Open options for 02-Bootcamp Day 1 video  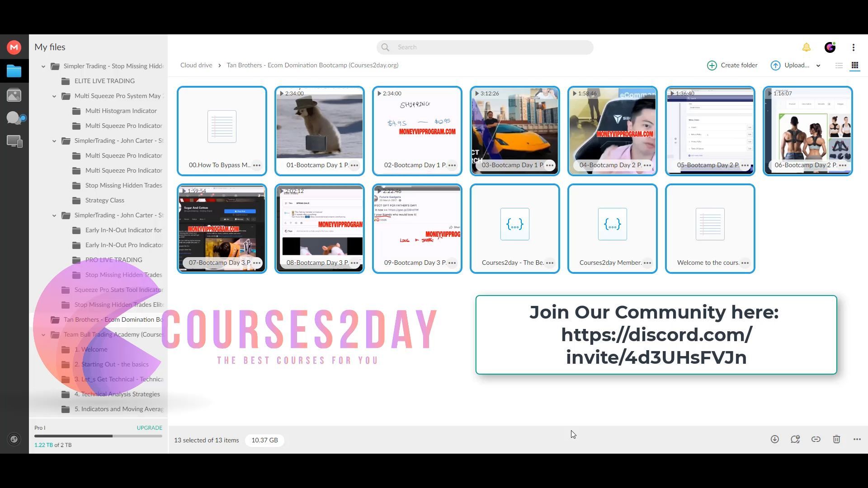(452, 165)
